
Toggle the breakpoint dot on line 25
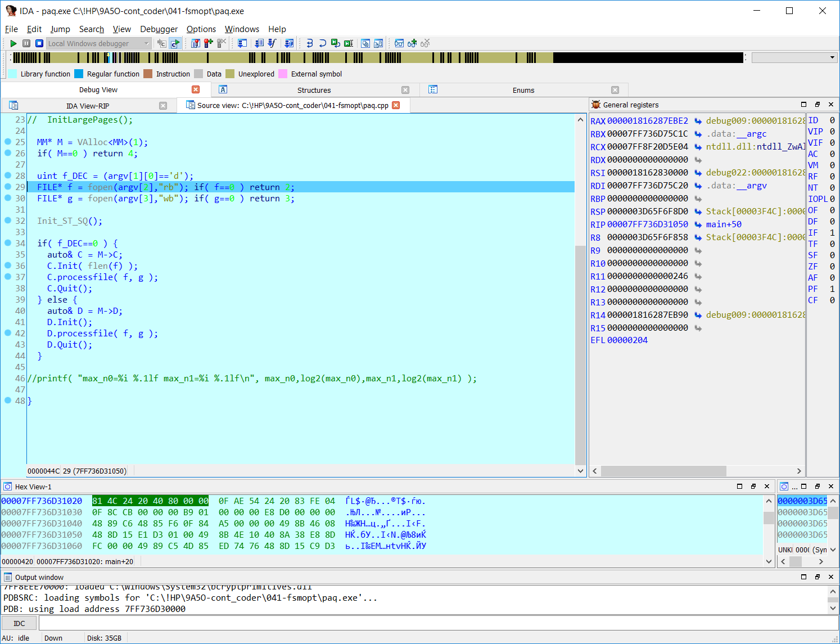pos(8,142)
